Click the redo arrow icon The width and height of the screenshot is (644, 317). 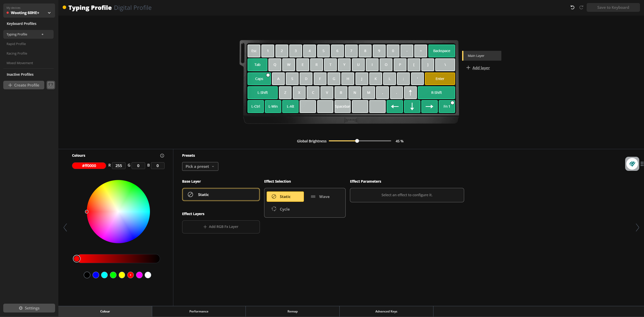tap(581, 7)
